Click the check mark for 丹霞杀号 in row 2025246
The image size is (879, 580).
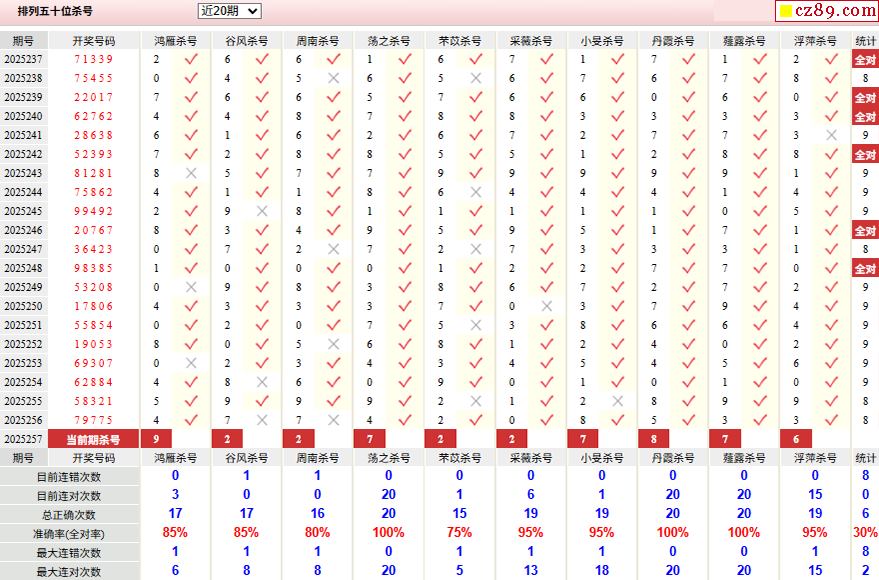689,230
